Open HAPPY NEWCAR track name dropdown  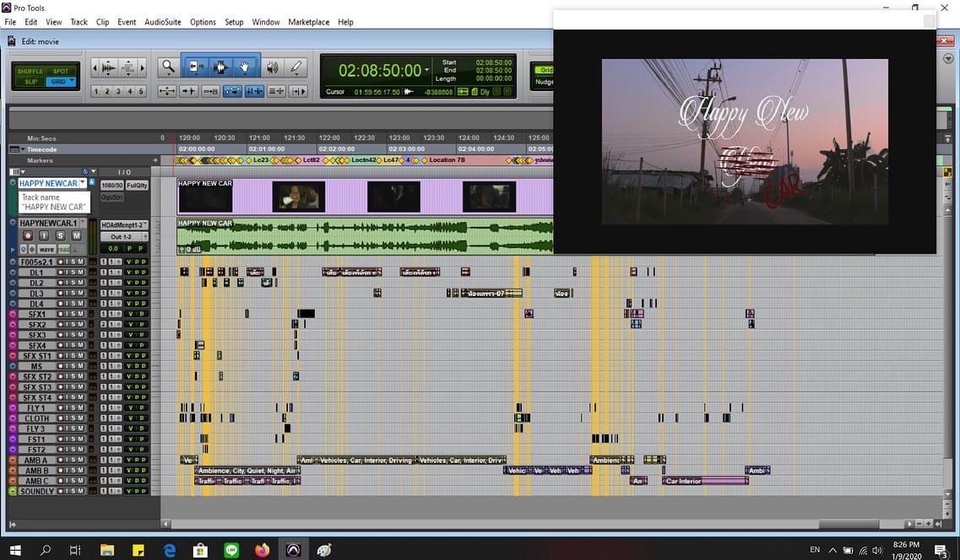(83, 183)
